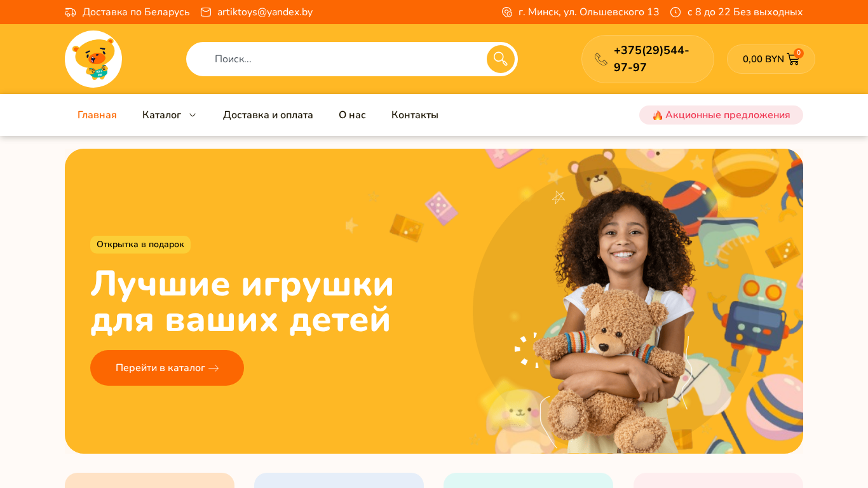Call the +375(29)544-97-97 phone number

pos(651,59)
